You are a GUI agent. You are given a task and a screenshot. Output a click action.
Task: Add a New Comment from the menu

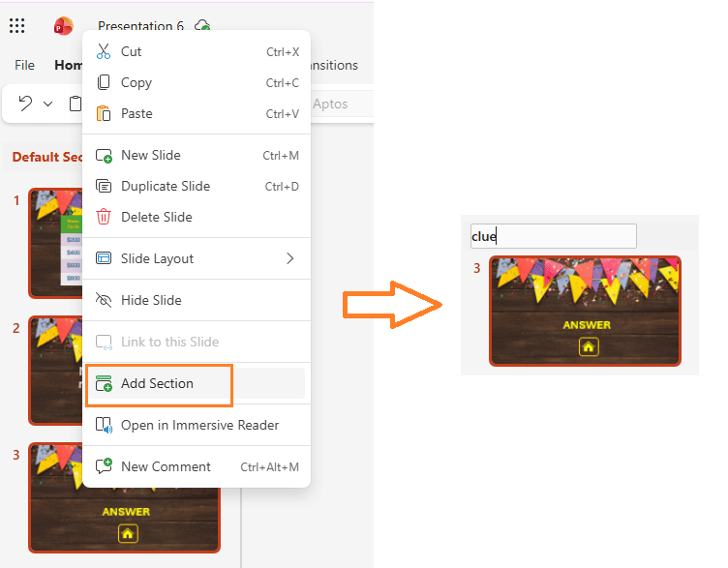(x=166, y=466)
